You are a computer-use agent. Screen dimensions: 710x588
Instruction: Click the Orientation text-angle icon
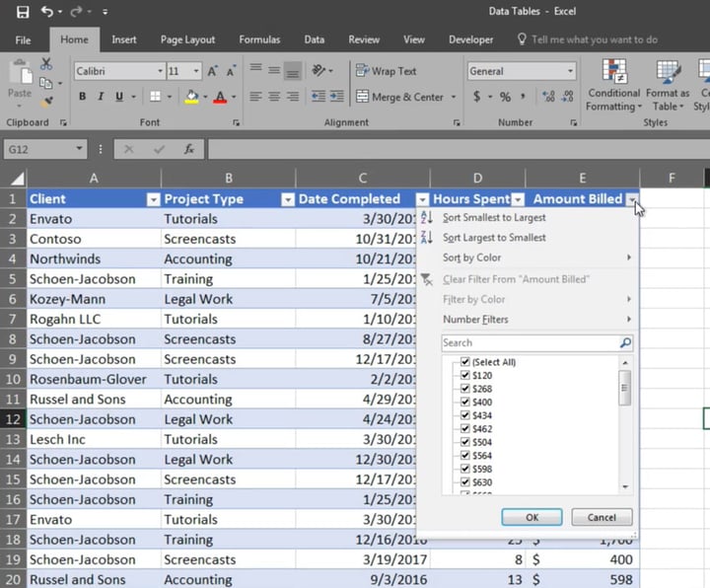pos(319,70)
